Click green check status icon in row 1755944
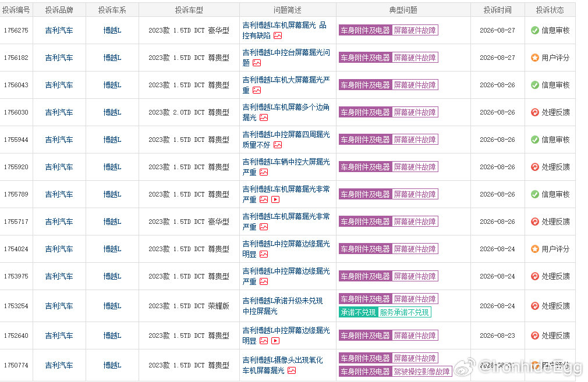588x382 pixels. click(x=535, y=140)
